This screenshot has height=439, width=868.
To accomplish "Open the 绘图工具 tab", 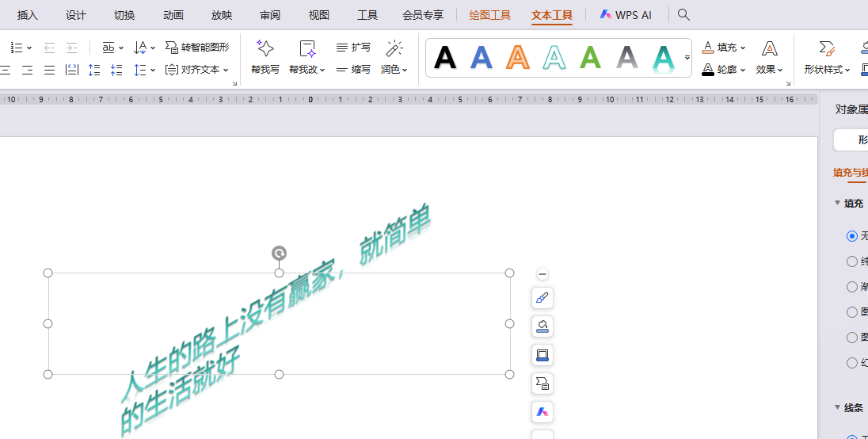I will (490, 15).
